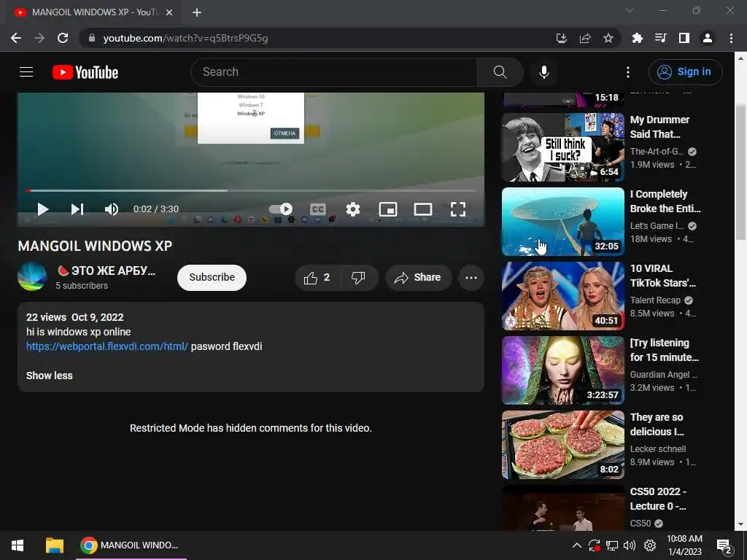Open the webportal.flexvdi.com link
The height and width of the screenshot is (560, 747).
click(x=107, y=346)
